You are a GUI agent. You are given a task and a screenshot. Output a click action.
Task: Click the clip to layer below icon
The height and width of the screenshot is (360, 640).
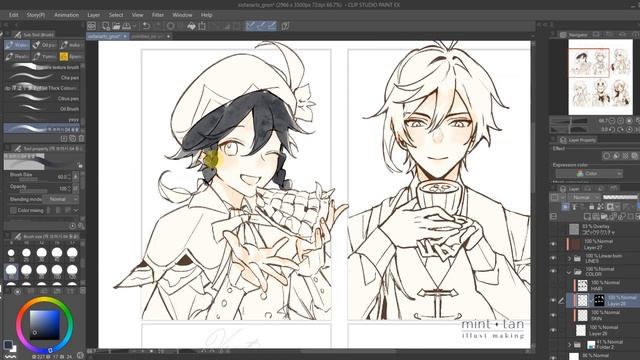coord(565,207)
